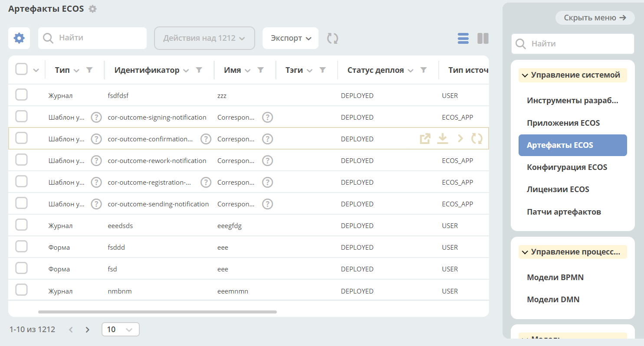
Task: Switch to two-column view layout icon
Action: [483, 39]
